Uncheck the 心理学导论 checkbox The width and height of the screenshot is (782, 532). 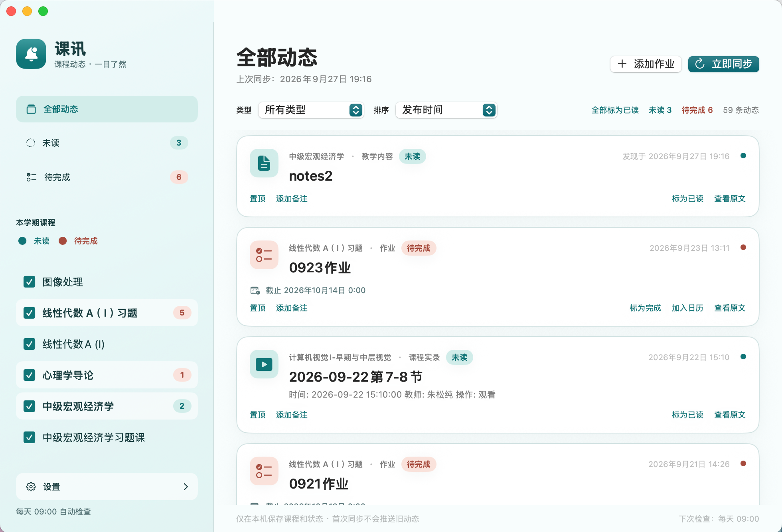click(30, 375)
